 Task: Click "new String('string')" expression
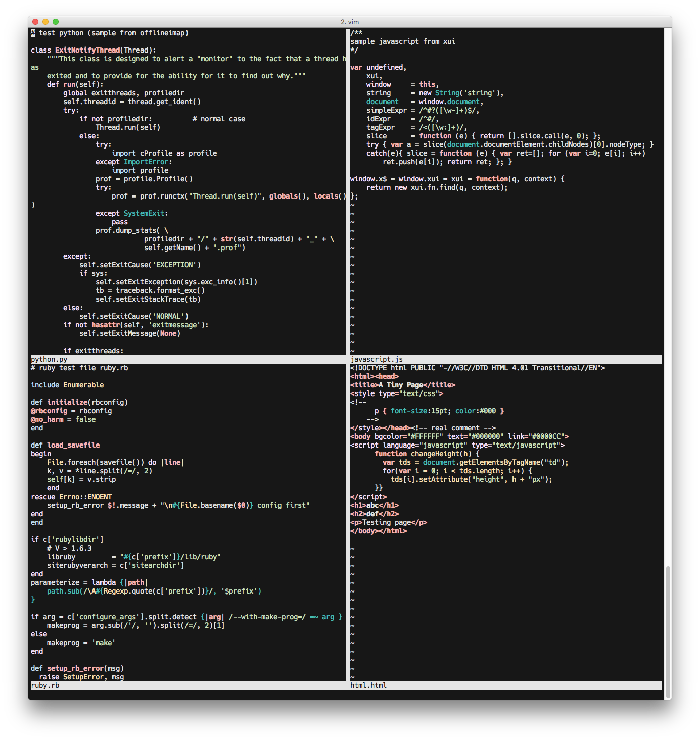click(459, 93)
